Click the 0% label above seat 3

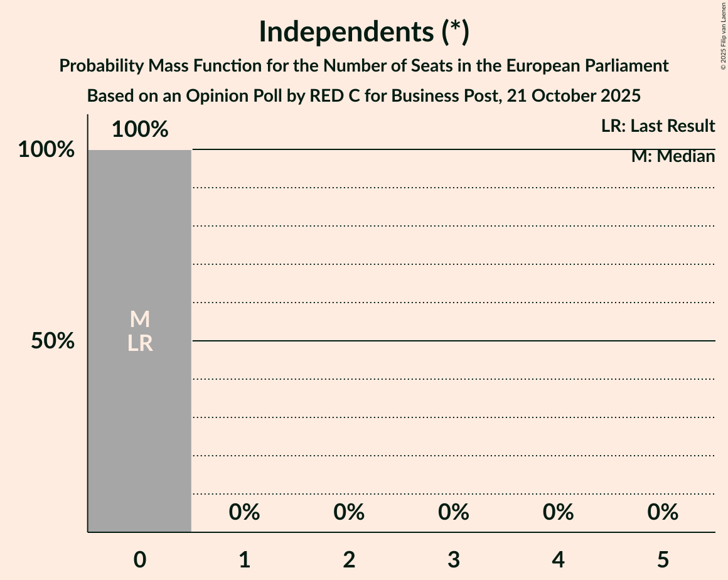[x=454, y=512]
